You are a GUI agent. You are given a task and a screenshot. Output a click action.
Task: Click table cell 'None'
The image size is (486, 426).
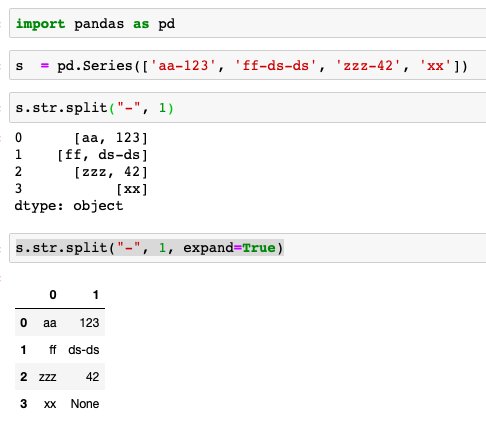pyautogui.click(x=85, y=404)
